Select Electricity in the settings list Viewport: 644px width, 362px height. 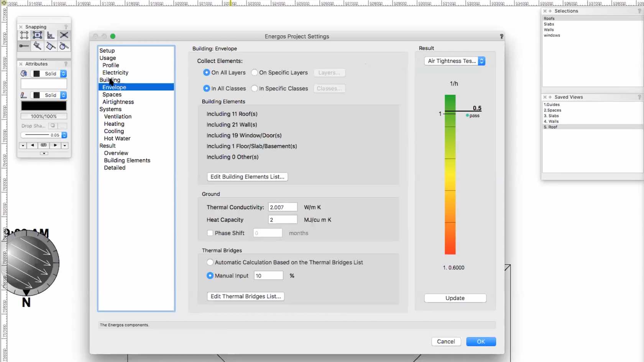[115, 72]
